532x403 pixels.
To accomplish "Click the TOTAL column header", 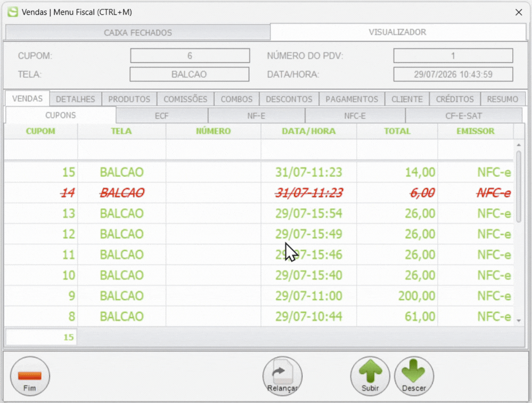I will 397,131.
